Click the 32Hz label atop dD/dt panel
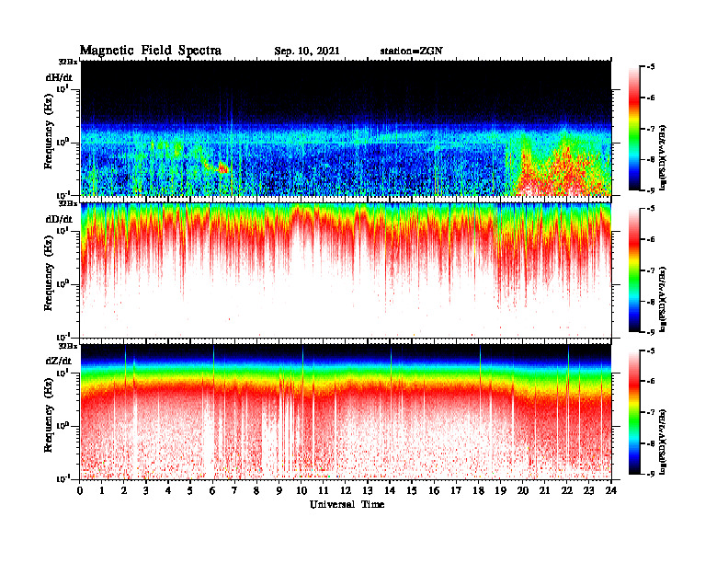 [68, 203]
